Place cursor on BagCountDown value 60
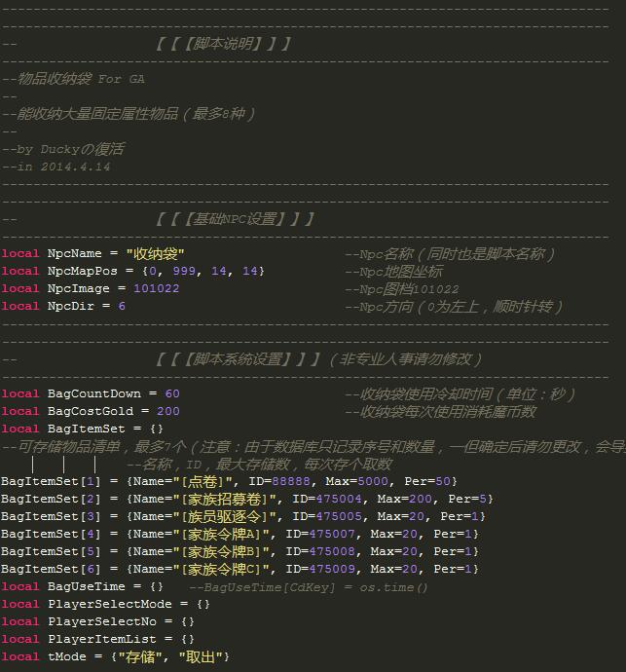 point(171,393)
